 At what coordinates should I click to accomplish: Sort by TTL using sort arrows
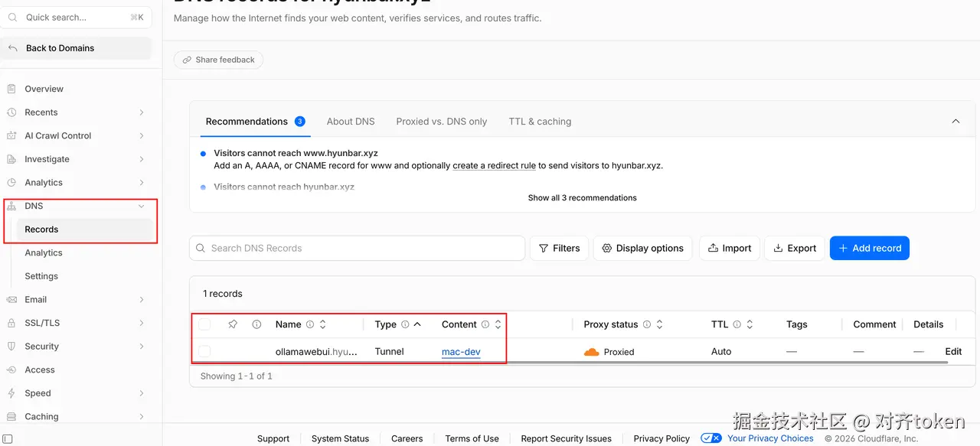pyautogui.click(x=750, y=324)
